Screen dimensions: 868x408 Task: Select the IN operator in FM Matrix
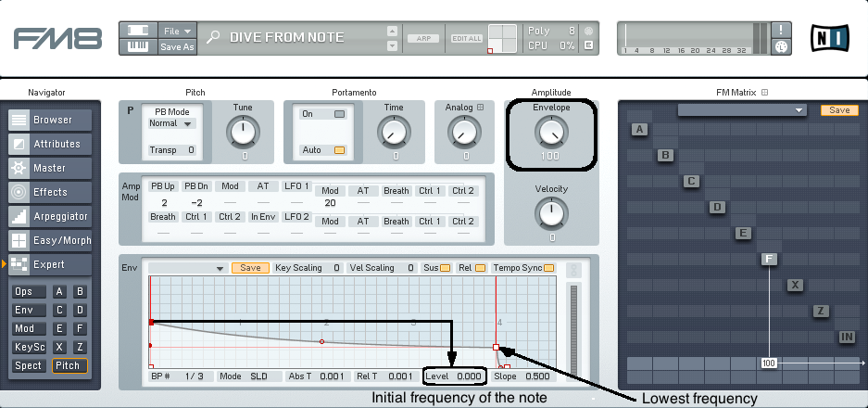point(847,337)
